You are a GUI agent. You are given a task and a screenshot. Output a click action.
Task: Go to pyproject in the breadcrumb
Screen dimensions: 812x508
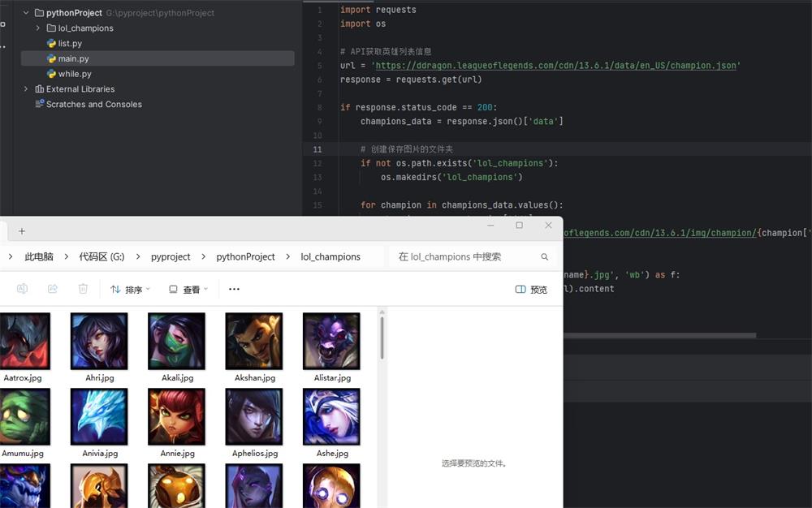pos(171,256)
